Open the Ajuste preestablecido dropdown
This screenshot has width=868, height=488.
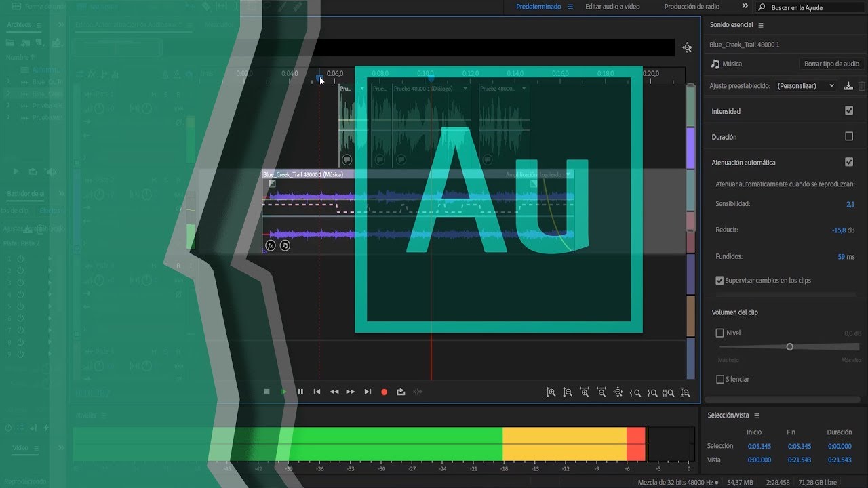pos(806,85)
